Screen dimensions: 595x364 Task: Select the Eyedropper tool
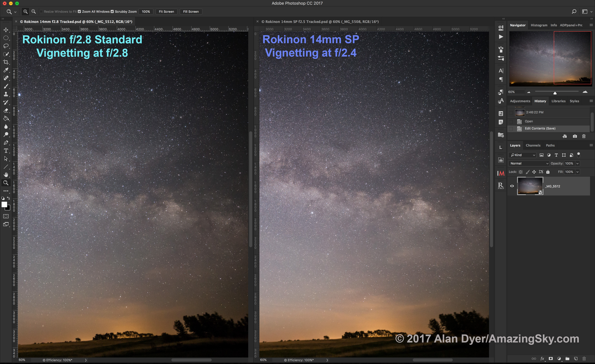tap(6, 70)
